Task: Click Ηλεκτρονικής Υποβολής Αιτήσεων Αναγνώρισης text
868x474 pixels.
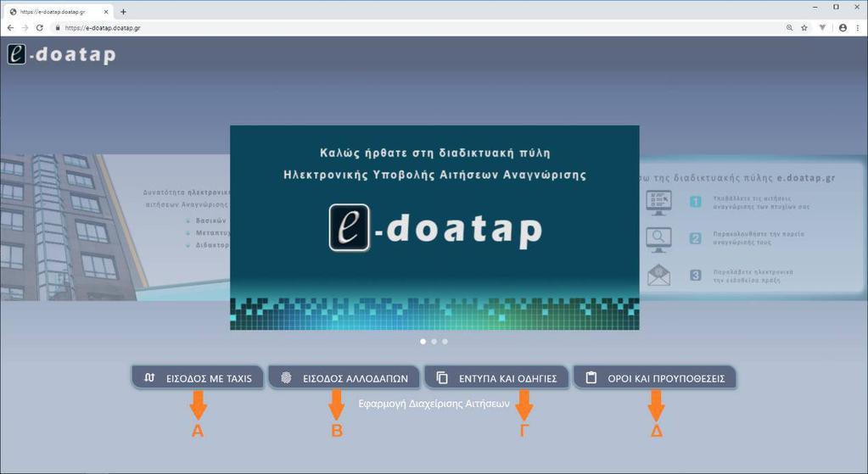Action: click(434, 175)
